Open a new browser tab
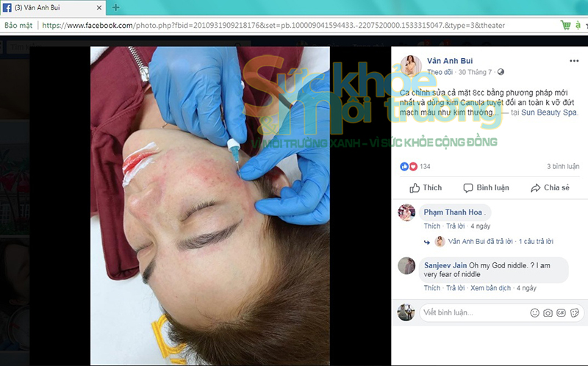This screenshot has height=366, width=588. click(x=116, y=7)
